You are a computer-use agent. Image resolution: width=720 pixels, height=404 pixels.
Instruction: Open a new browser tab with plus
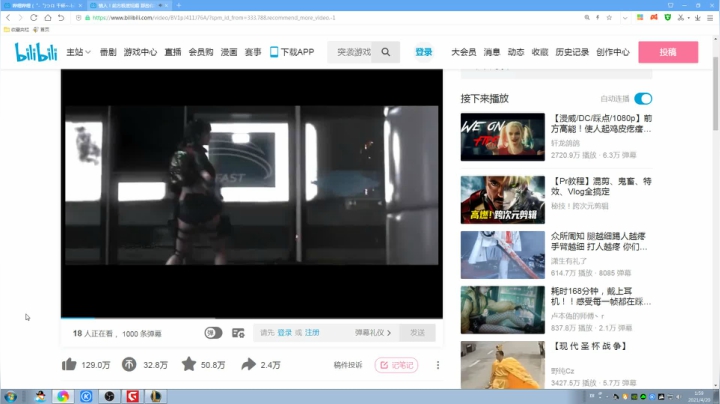[x=179, y=5]
